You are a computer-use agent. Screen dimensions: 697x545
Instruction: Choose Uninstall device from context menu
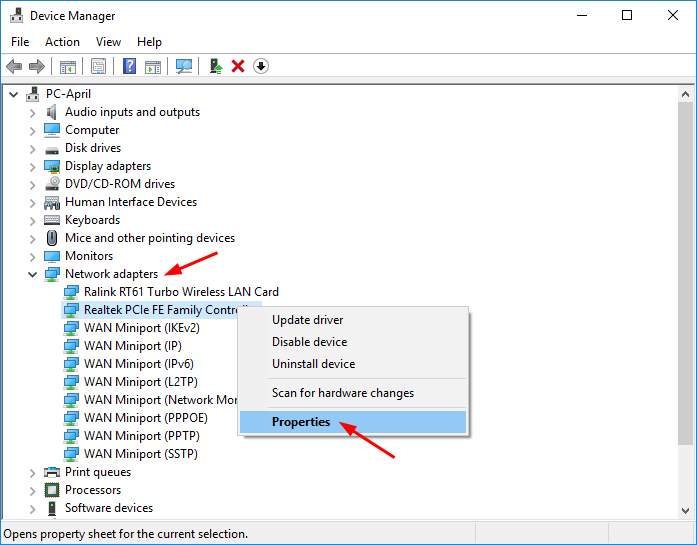313,364
